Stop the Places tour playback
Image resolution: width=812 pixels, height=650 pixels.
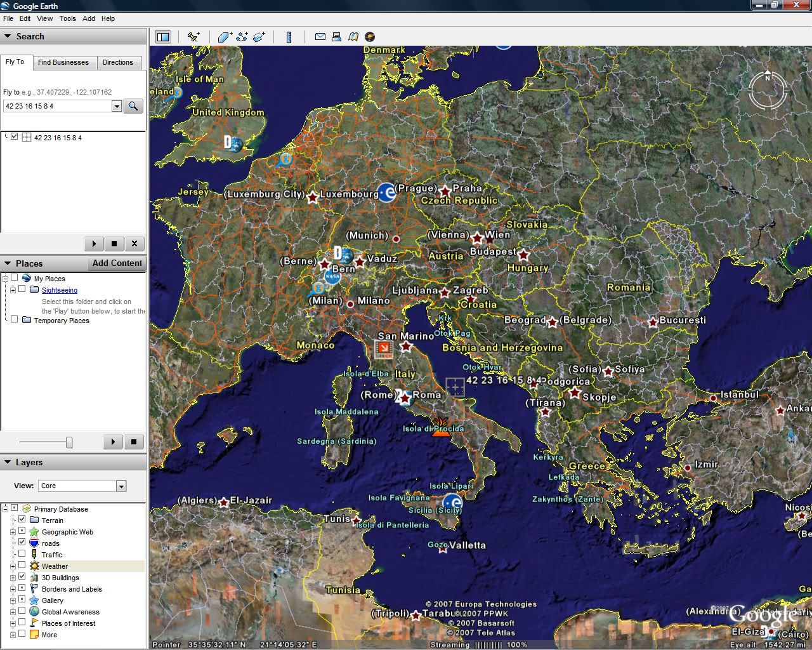(x=134, y=442)
